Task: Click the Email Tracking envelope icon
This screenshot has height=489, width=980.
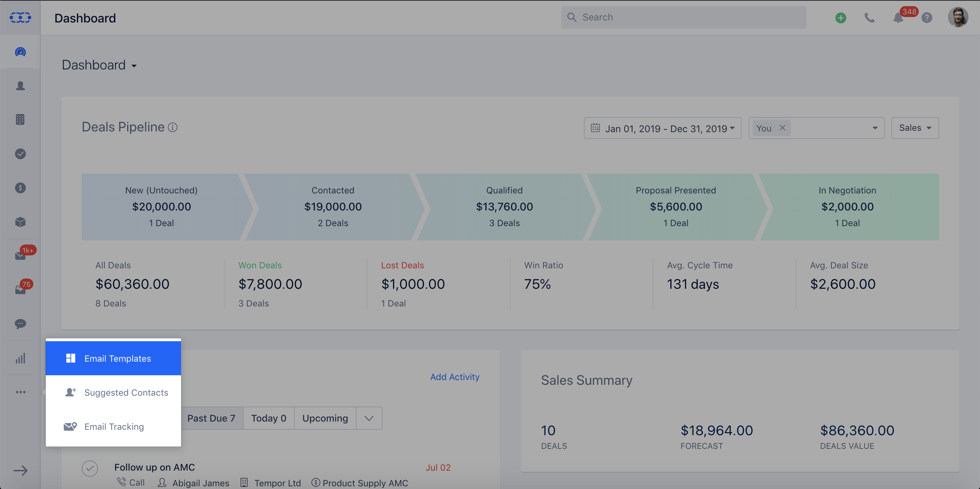Action: coord(70,427)
